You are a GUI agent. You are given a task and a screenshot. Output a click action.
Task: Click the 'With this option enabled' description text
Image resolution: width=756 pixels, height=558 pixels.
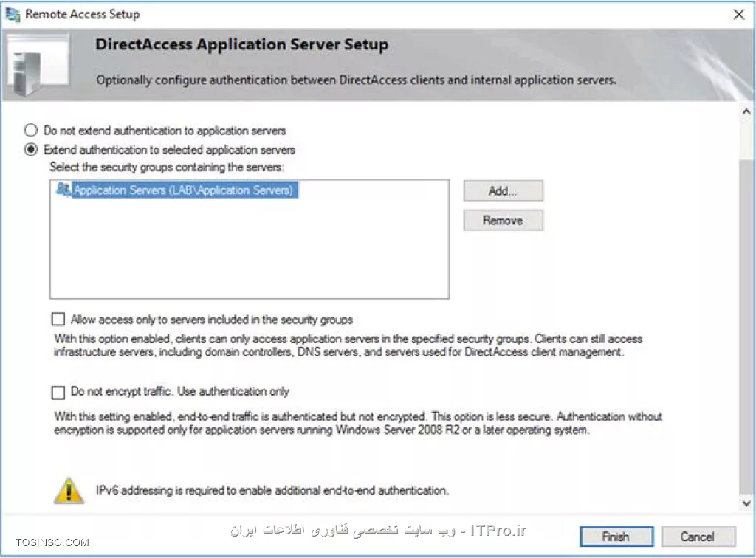[348, 345]
